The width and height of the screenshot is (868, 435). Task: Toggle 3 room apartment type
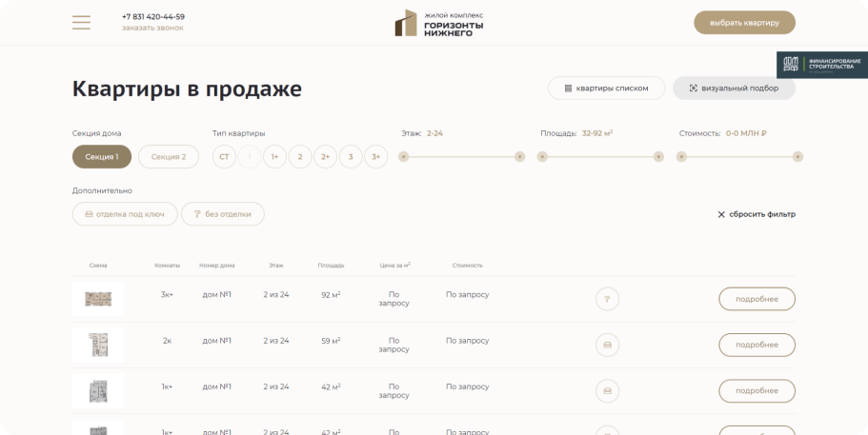351,156
